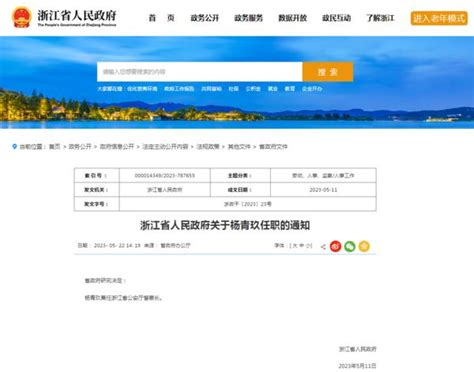Click the 社保 hot search link
Image resolution: width=474 pixels, height=372 pixels.
coord(233,89)
